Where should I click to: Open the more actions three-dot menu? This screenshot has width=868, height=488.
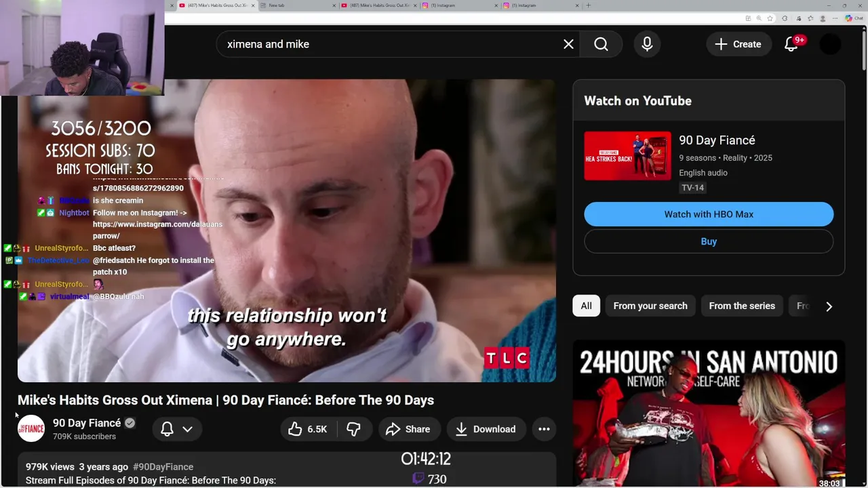click(x=544, y=429)
